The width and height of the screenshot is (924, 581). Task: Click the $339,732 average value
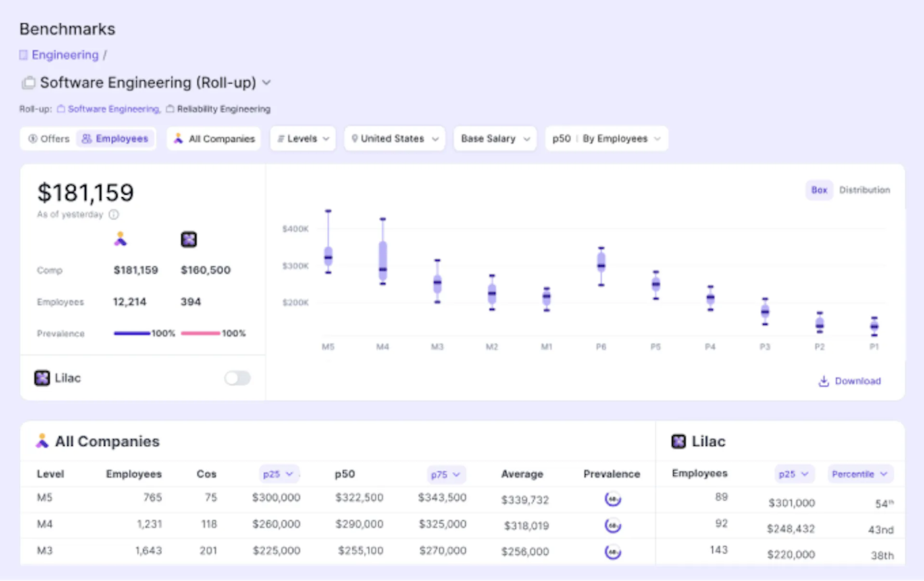pyautogui.click(x=525, y=500)
